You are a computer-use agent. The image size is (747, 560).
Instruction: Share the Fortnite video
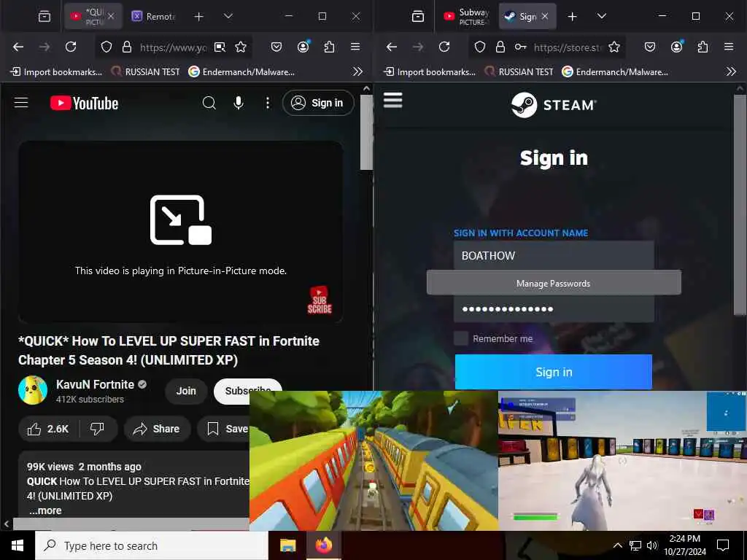tap(158, 429)
